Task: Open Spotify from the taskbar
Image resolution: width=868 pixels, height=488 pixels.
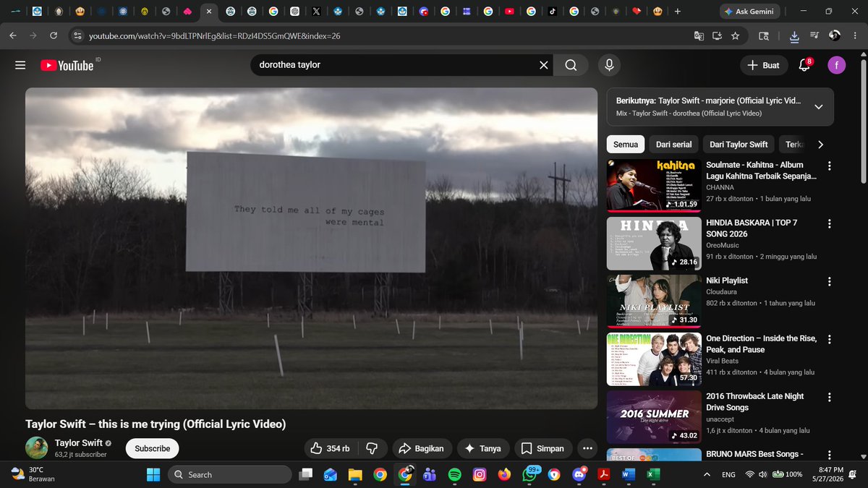Action: [455, 475]
